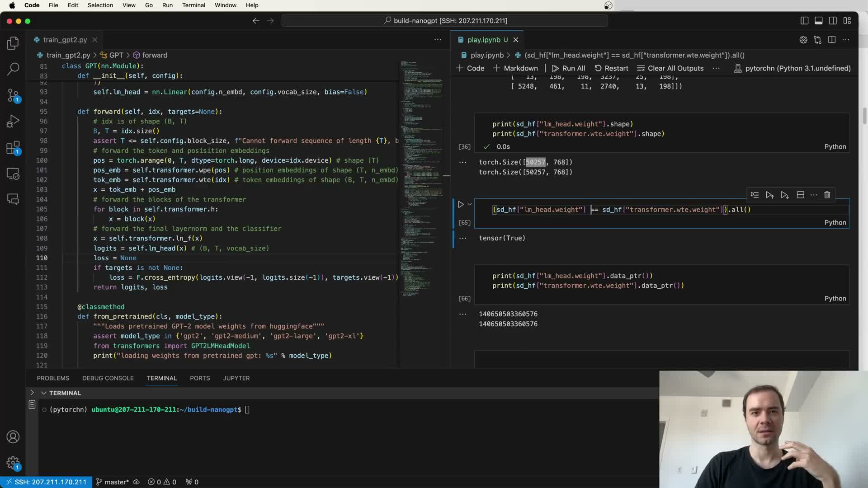Collapse the TERMINAL section chevron
This screenshot has height=488, width=868.
[44, 393]
